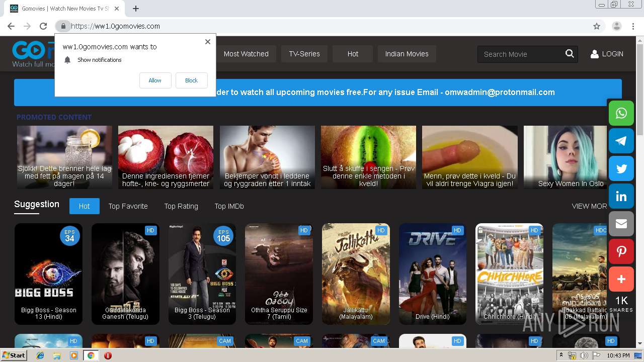Image resolution: width=644 pixels, height=362 pixels.
Task: Share page on LinkedIn icon
Action: point(621,196)
